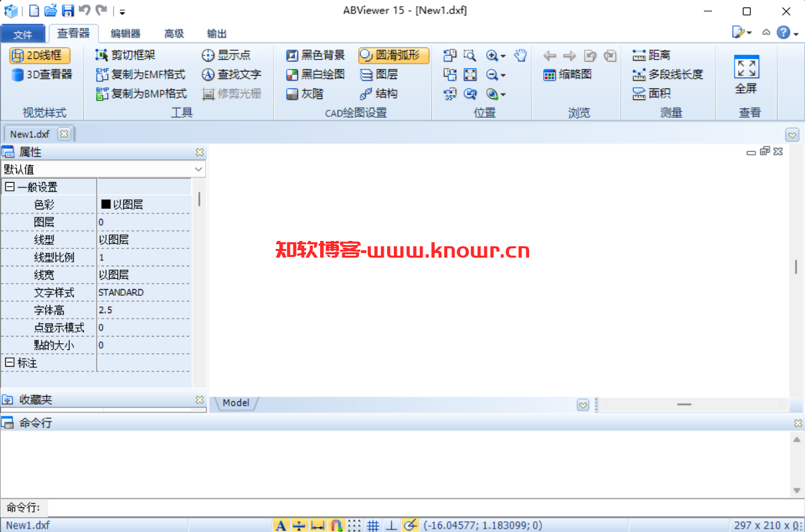Click the rotate by 35° angle icon
This screenshot has width=805, height=532.
450,94
